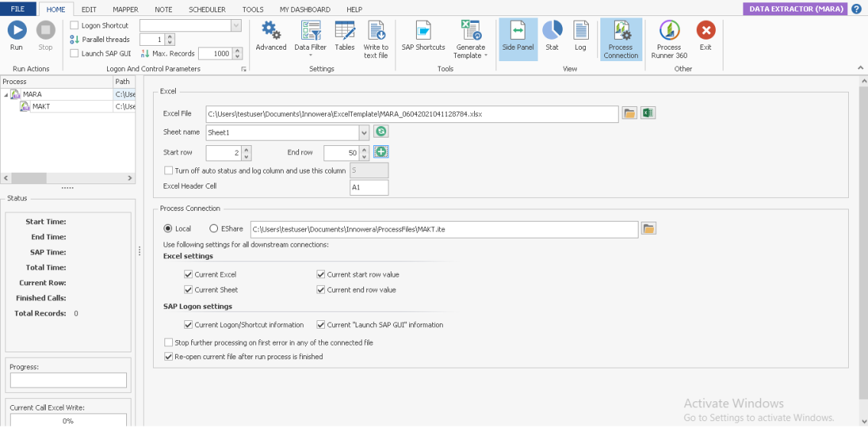Click the Run button in the ribbon
Screen dimensions: 868x428
point(17,35)
